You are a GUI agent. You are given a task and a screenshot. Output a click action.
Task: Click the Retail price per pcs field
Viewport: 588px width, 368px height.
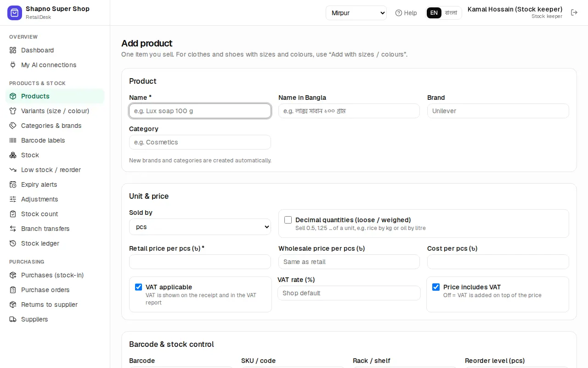[200, 262]
